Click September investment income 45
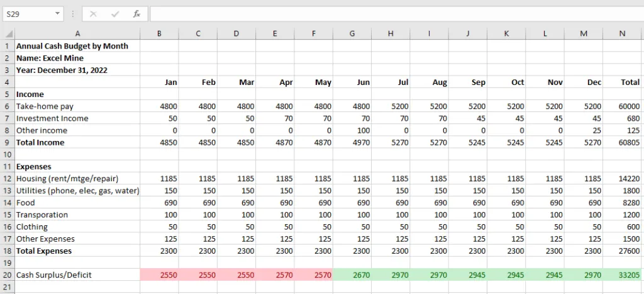The image size is (644, 294). click(468, 118)
